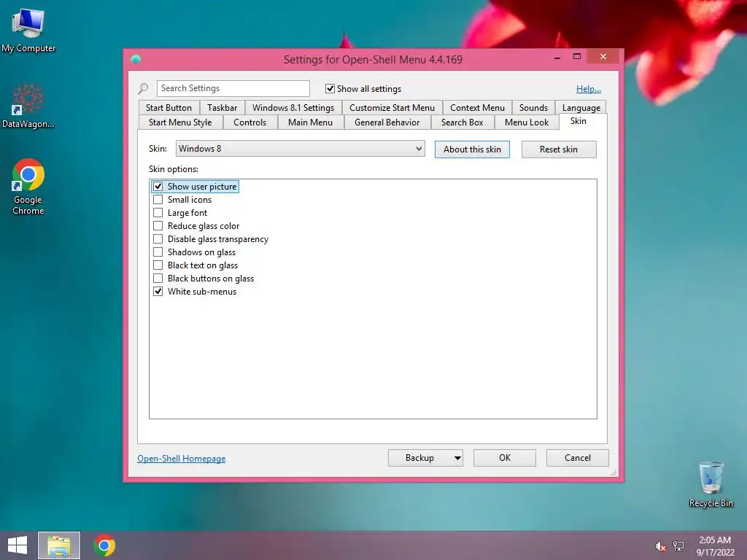Switch to the Start Button tab
Viewport: 747px width, 560px height.
[x=169, y=108]
